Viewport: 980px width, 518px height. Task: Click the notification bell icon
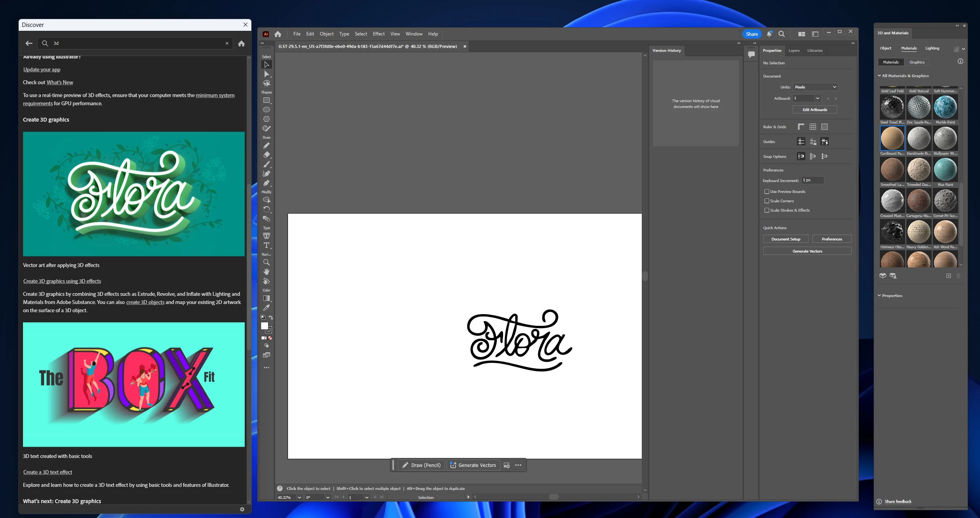pos(769,34)
